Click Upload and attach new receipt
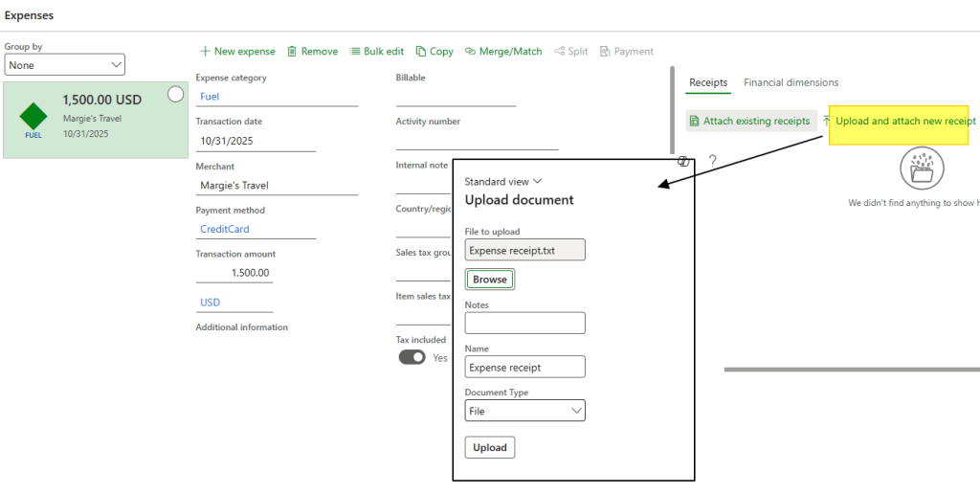Screen dimensions: 980x494 (904, 122)
